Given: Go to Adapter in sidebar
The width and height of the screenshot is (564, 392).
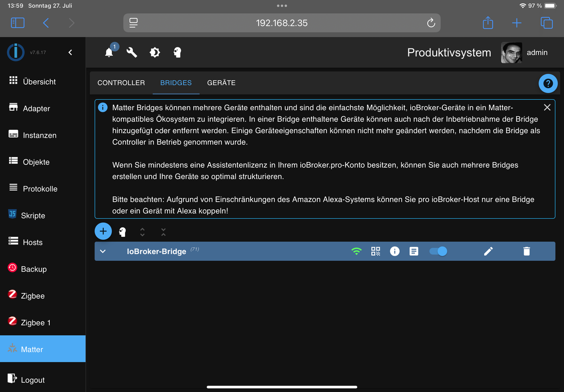Looking at the screenshot, I should (x=43, y=108).
